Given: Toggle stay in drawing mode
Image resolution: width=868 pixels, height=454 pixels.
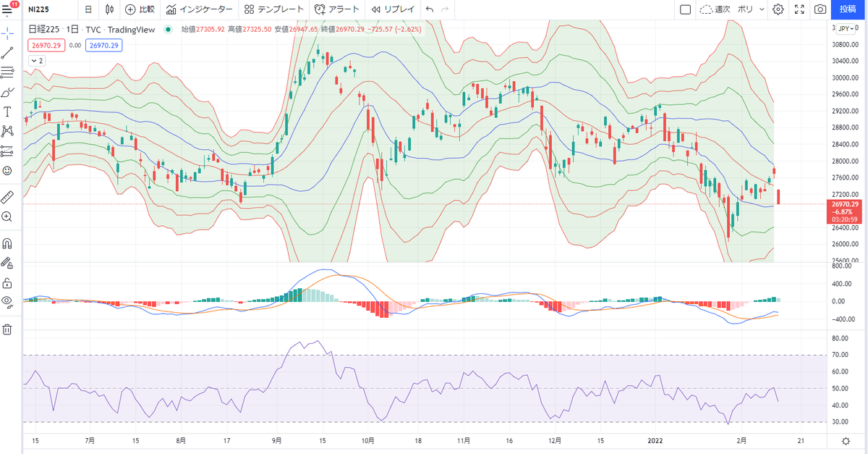Looking at the screenshot, I should [7, 262].
